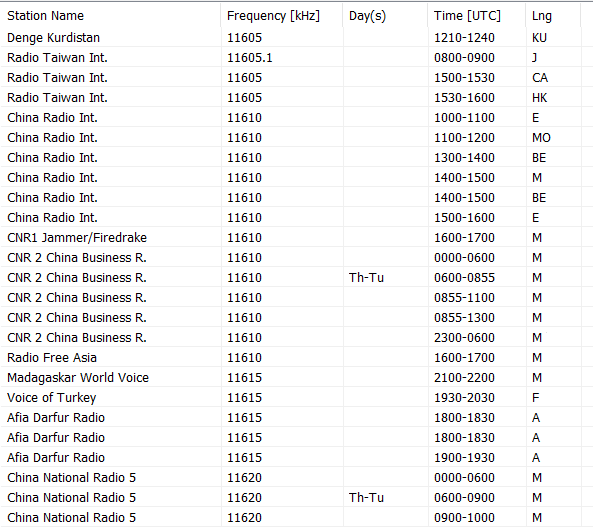This screenshot has height=527, width=593.
Task: Select Radio Taiwan Int. 11605.1 row
Action: [290, 58]
